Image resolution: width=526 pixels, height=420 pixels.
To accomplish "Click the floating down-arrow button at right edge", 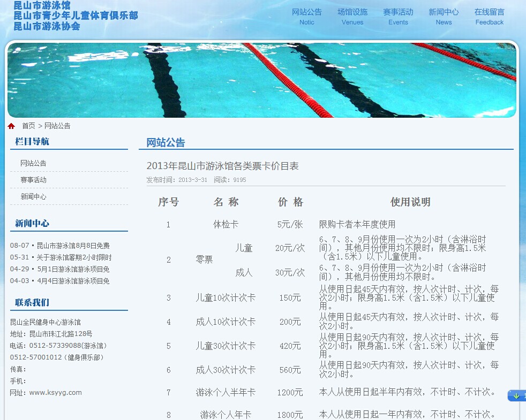I will pos(516,396).
